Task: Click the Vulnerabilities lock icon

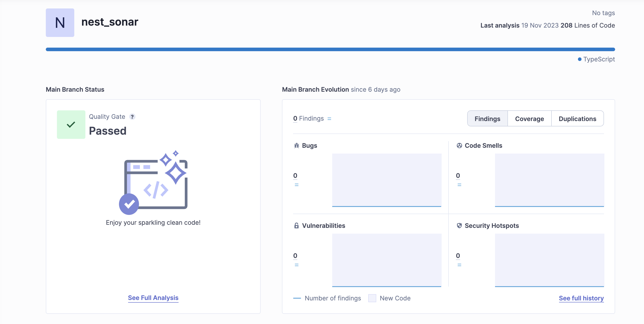Action: 296,226
